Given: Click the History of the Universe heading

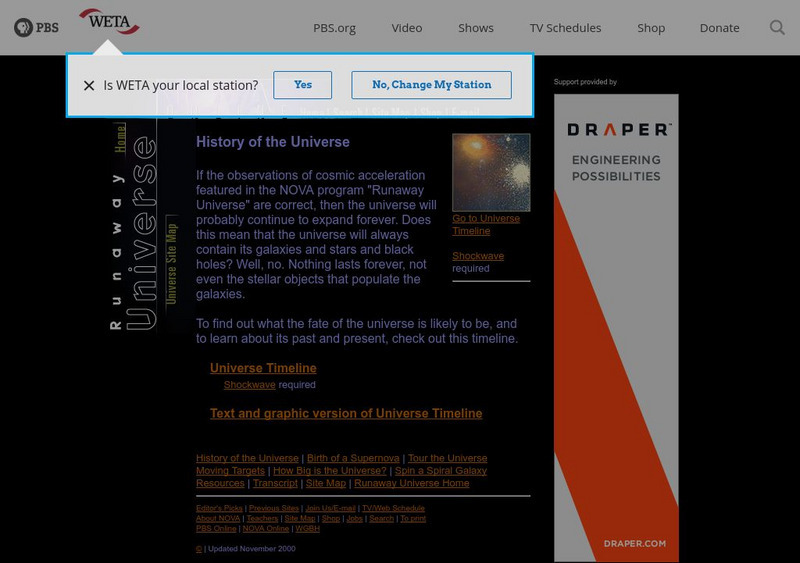Looking at the screenshot, I should coord(273,142).
